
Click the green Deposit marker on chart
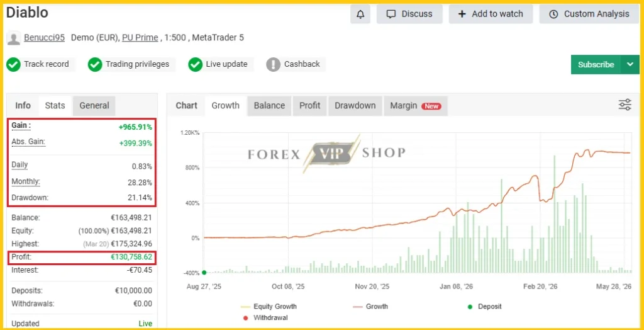click(204, 273)
